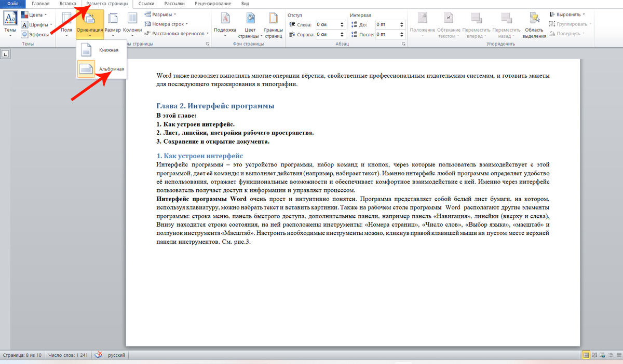Open the Вставка ribbon tab
The image size is (623, 364).
(67, 4)
